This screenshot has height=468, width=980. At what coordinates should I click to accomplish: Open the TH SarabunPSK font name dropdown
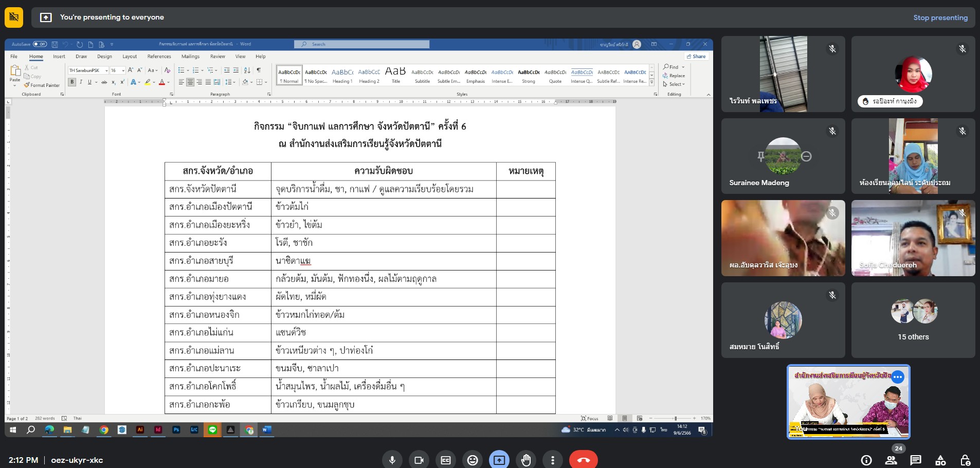(88, 70)
